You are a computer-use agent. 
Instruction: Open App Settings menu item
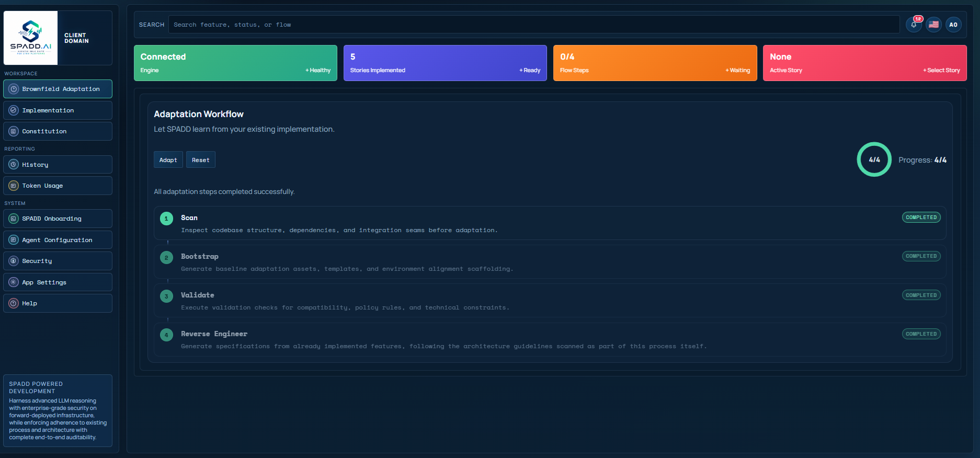pos(58,282)
